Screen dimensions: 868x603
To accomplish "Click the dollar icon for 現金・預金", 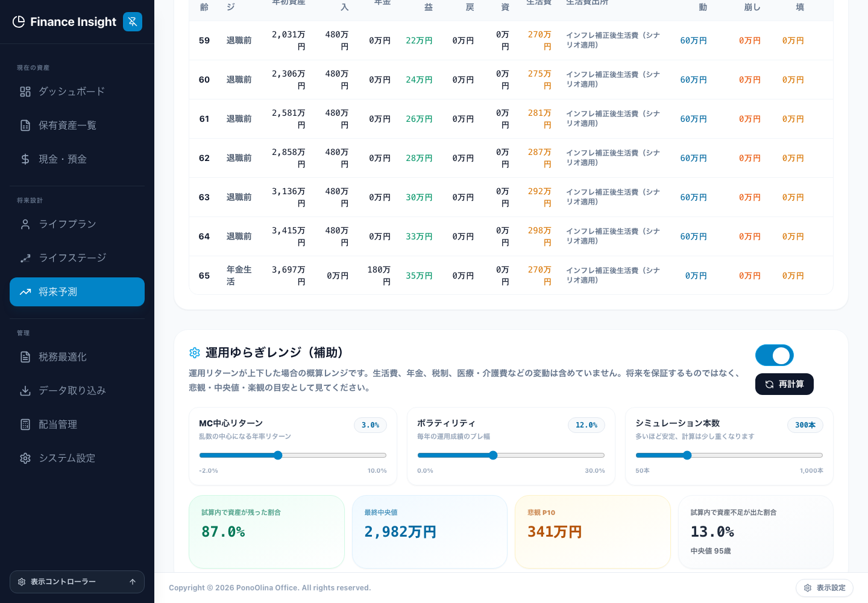I will point(25,159).
